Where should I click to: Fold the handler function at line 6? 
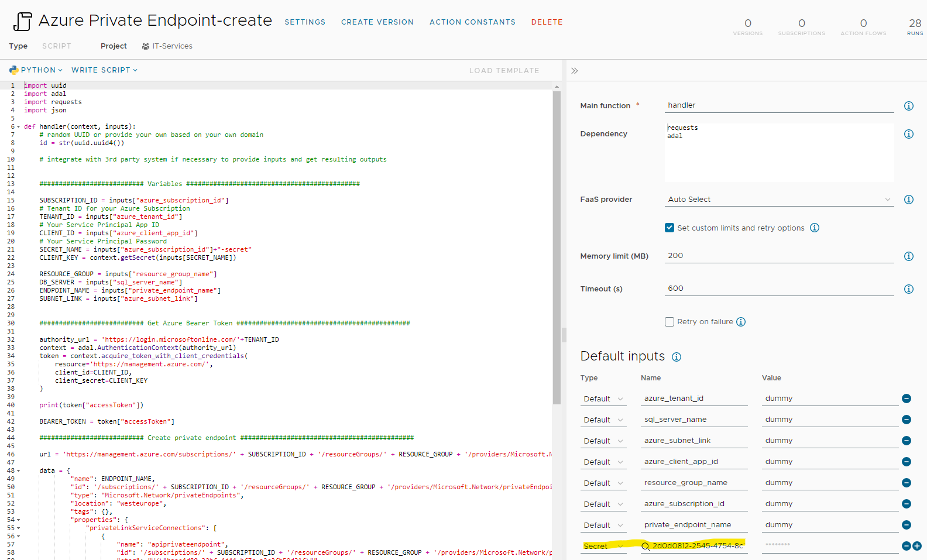coord(18,126)
